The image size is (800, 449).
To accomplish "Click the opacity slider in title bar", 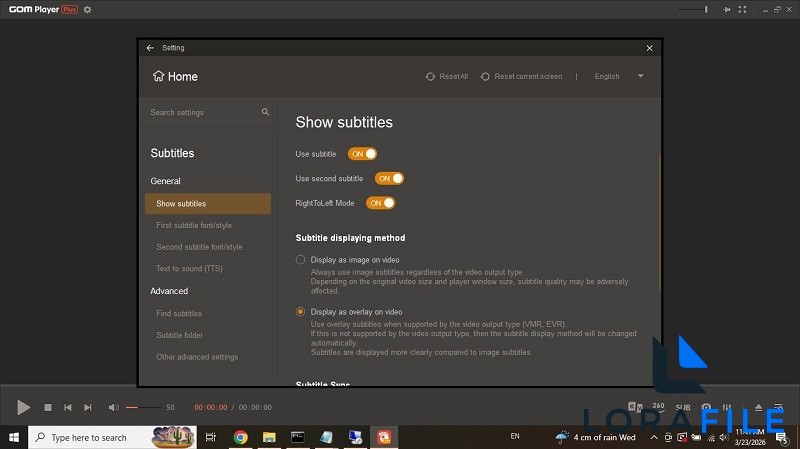I will pyautogui.click(x=693, y=9).
